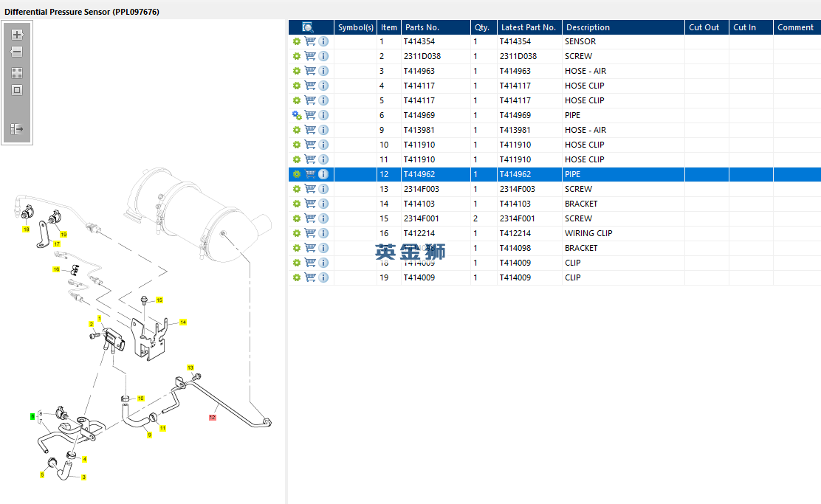Click the search icon in table header
Screen dimensions: 821x504
(x=308, y=27)
